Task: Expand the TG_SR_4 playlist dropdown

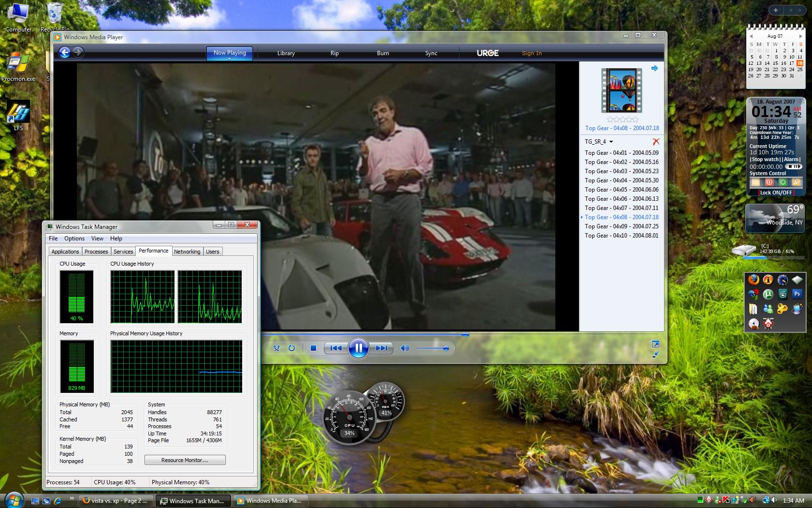Action: point(611,142)
